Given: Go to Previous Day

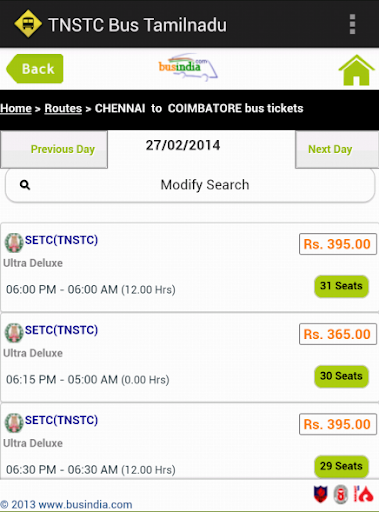Looking at the screenshot, I should (x=54, y=149).
